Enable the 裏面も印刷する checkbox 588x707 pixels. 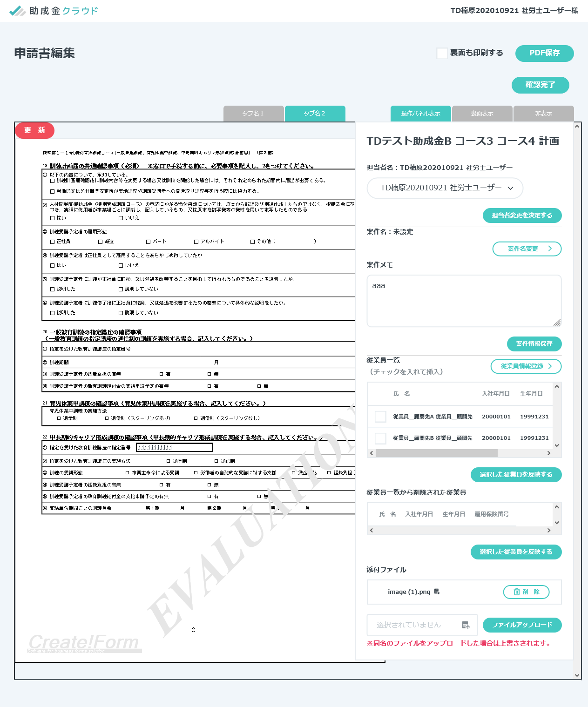pos(442,53)
